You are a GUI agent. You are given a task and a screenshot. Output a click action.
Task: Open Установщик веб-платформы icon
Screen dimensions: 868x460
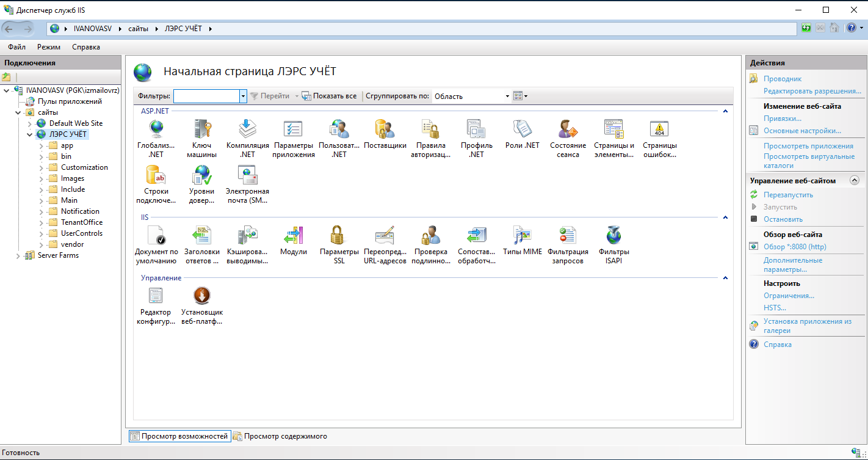pos(201,296)
